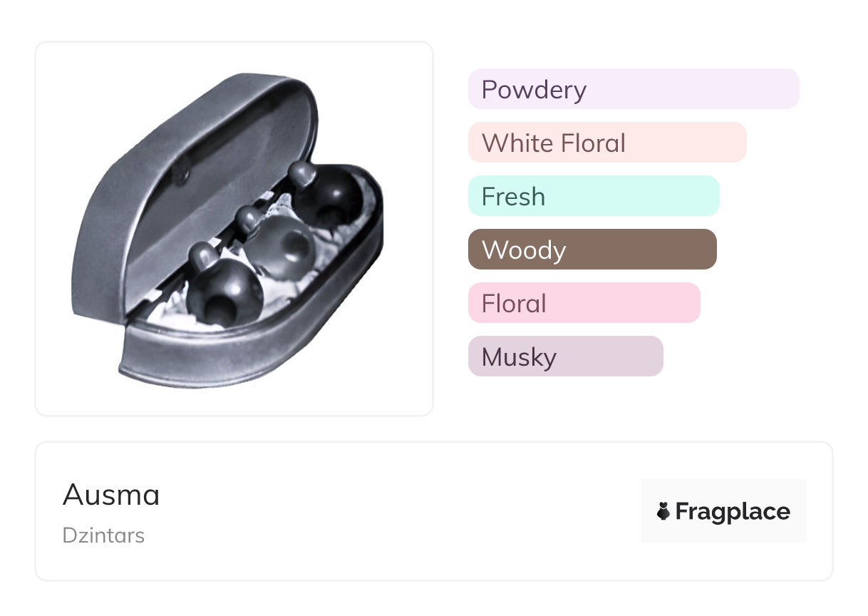This screenshot has width=868, height=616.
Task: Click the stopper cap of middle bottle
Action: (249, 216)
